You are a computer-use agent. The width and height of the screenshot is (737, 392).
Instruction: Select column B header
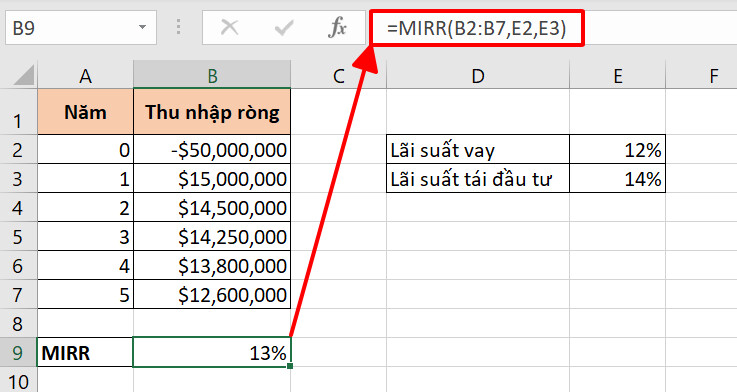click(212, 75)
